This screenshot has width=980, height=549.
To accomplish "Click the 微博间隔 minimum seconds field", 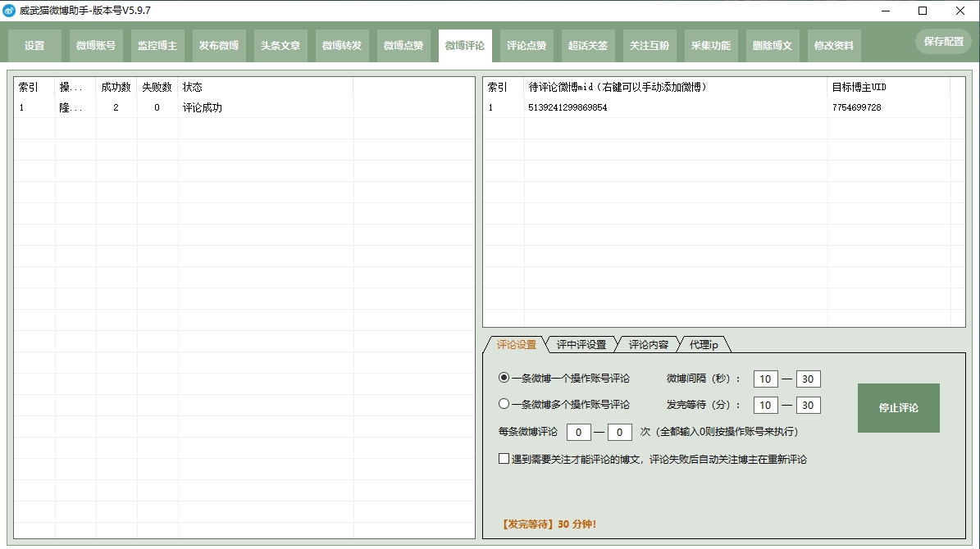I will pos(766,379).
